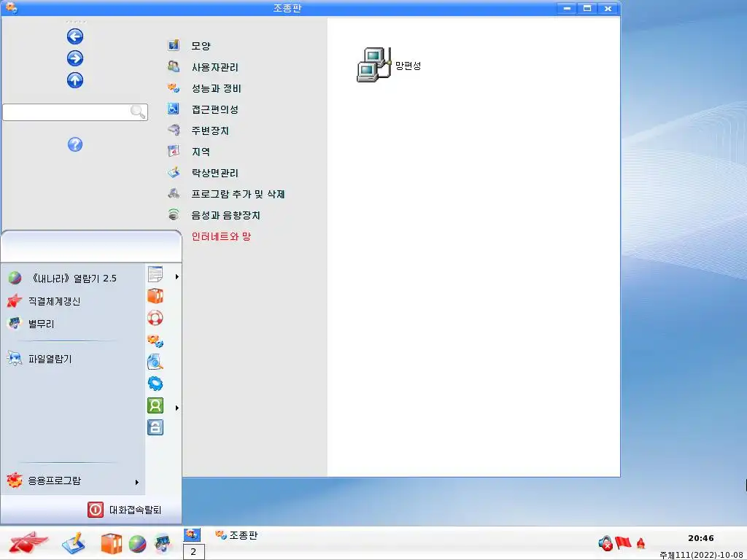This screenshot has height=560, width=747.
Task: Click the documents icon in start menu sidebar
Action: [155, 275]
